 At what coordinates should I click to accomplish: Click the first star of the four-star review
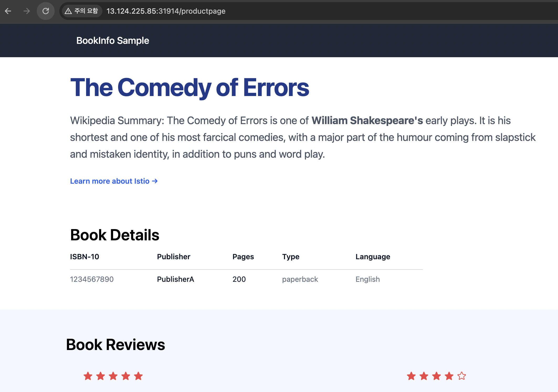click(x=411, y=376)
